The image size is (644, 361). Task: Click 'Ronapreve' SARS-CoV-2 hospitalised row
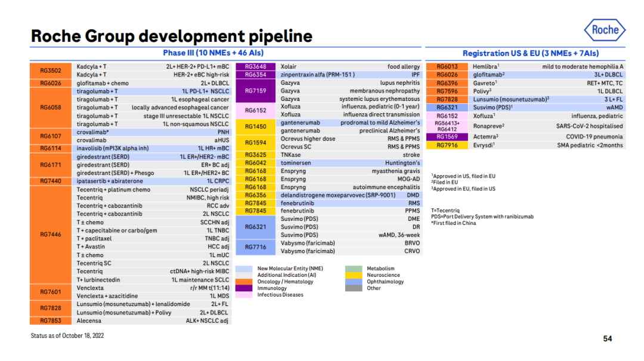coord(547,126)
